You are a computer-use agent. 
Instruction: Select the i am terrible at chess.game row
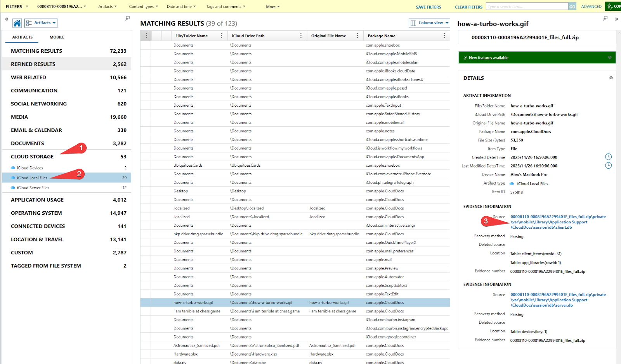coord(295,311)
